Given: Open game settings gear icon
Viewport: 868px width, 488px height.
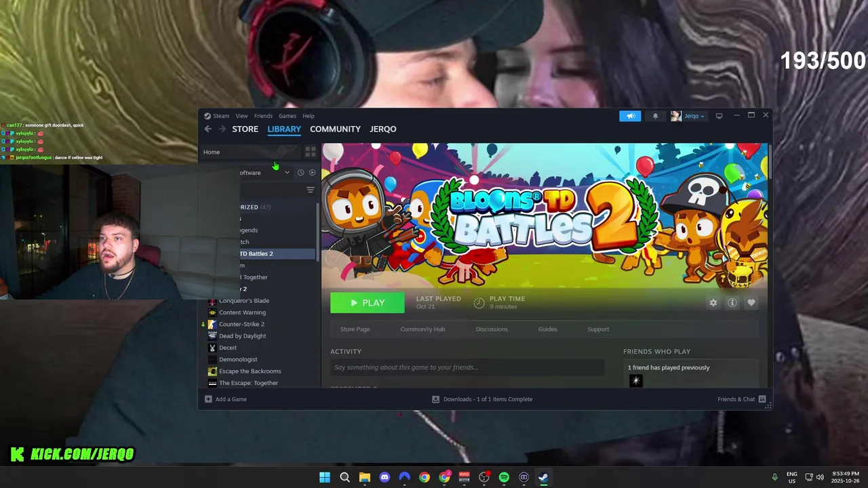Looking at the screenshot, I should [713, 303].
